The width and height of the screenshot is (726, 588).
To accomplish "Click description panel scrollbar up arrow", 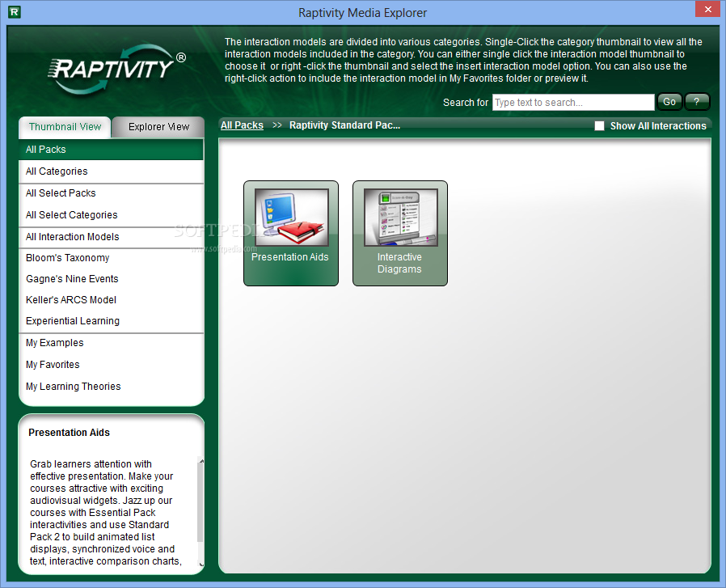I will tap(201, 461).
